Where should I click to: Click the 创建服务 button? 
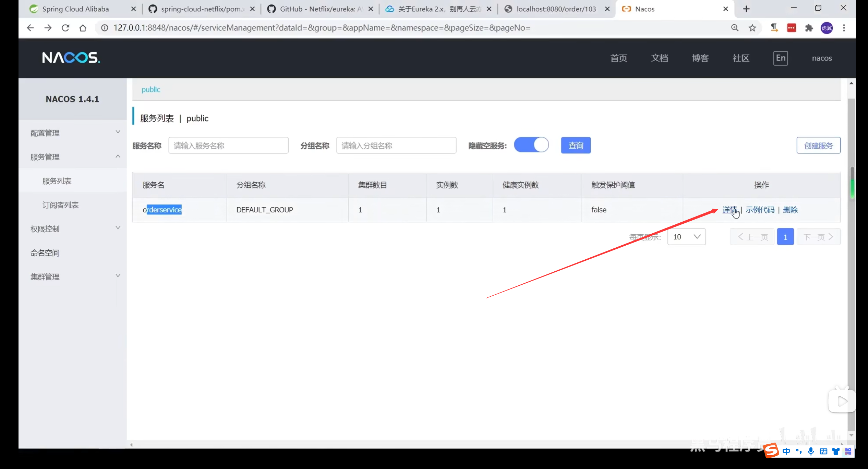click(818, 145)
